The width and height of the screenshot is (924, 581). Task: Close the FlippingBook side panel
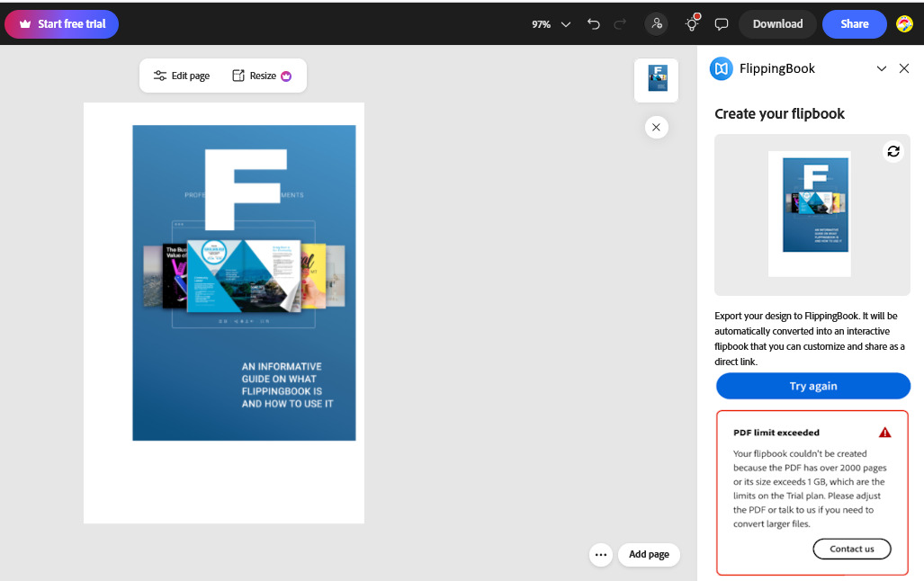point(904,69)
